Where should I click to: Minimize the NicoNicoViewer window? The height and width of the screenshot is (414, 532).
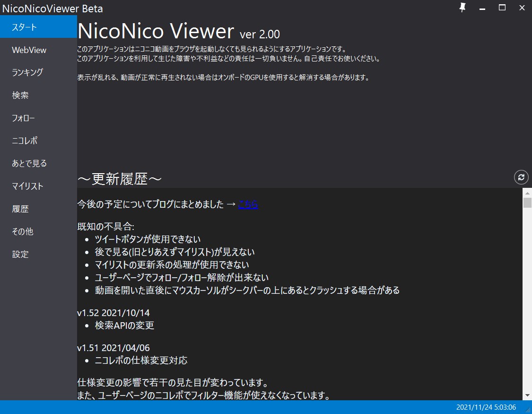(x=482, y=8)
